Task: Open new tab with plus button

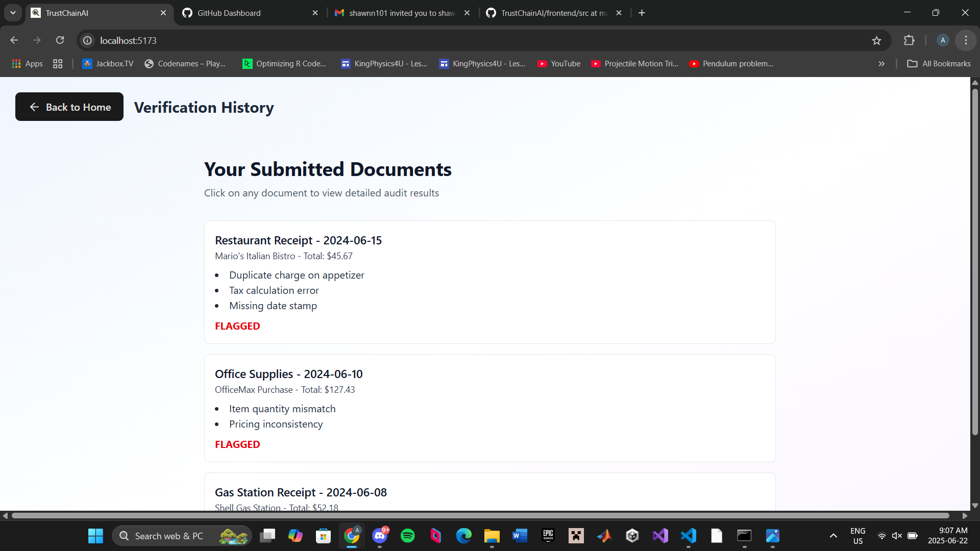Action: click(x=642, y=13)
